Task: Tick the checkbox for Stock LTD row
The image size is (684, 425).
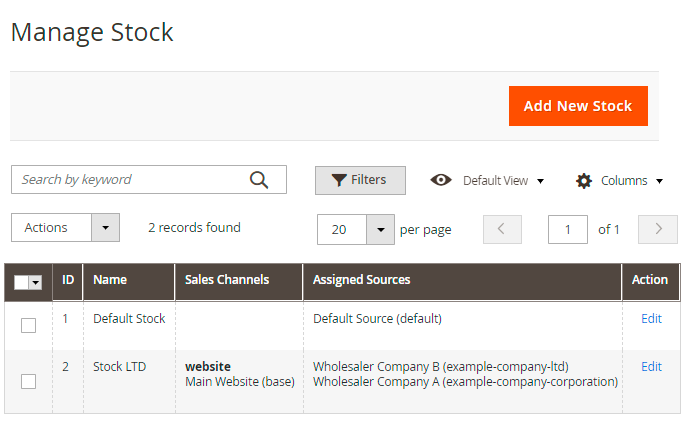Action: (x=28, y=381)
